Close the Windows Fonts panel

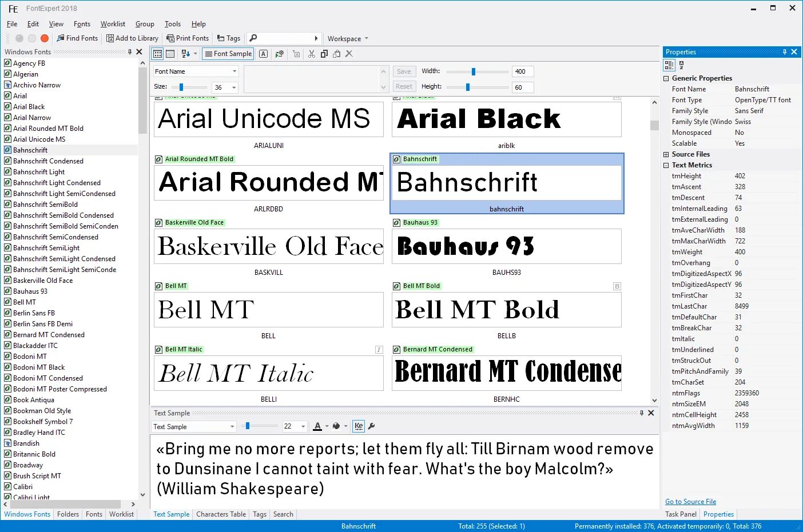click(x=139, y=52)
